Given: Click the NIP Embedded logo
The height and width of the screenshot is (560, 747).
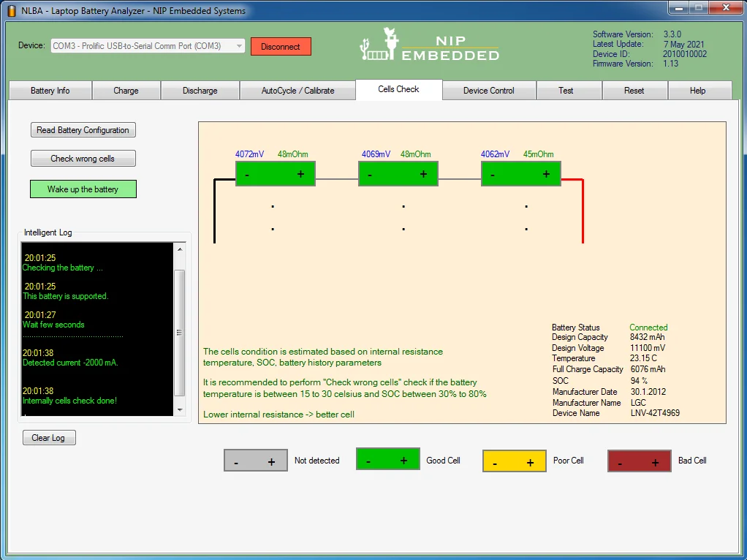Looking at the screenshot, I should click(x=430, y=45).
